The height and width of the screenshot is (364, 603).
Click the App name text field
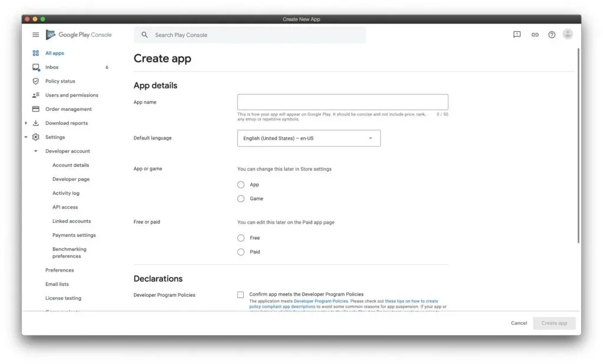pyautogui.click(x=342, y=102)
